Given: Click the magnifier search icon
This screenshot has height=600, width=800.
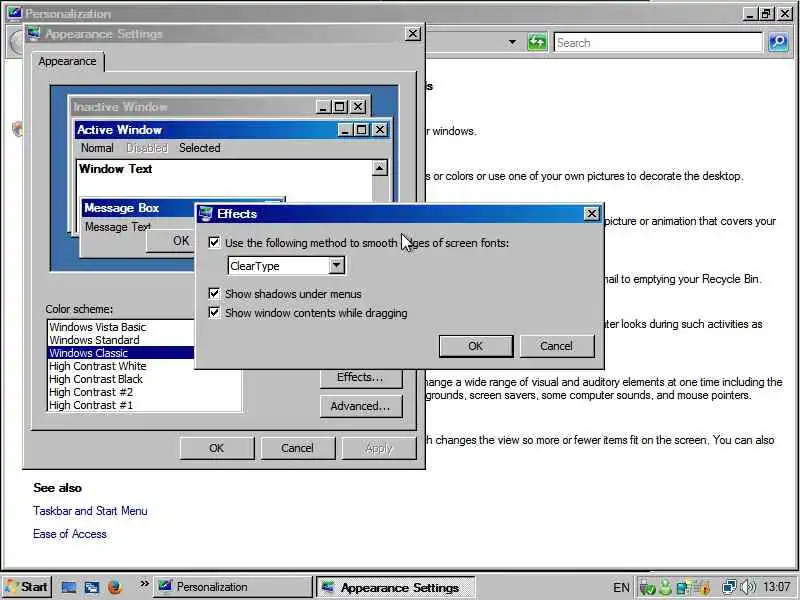Looking at the screenshot, I should pyautogui.click(x=778, y=42).
